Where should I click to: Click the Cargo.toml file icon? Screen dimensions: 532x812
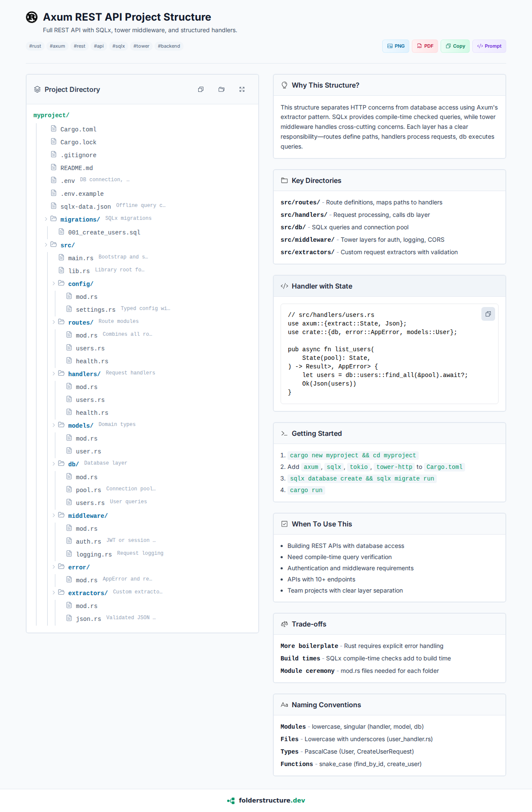click(54, 129)
